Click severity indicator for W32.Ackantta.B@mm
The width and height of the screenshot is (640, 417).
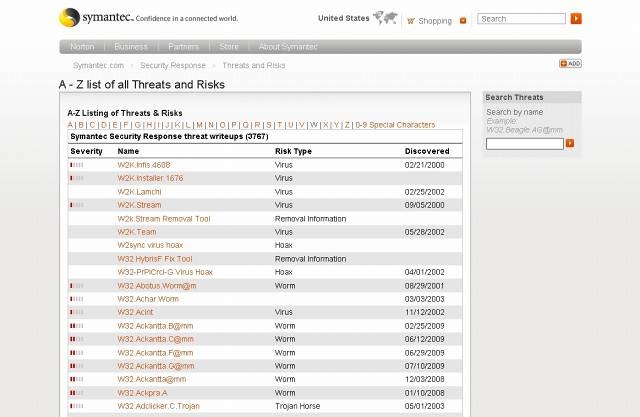click(x=77, y=326)
